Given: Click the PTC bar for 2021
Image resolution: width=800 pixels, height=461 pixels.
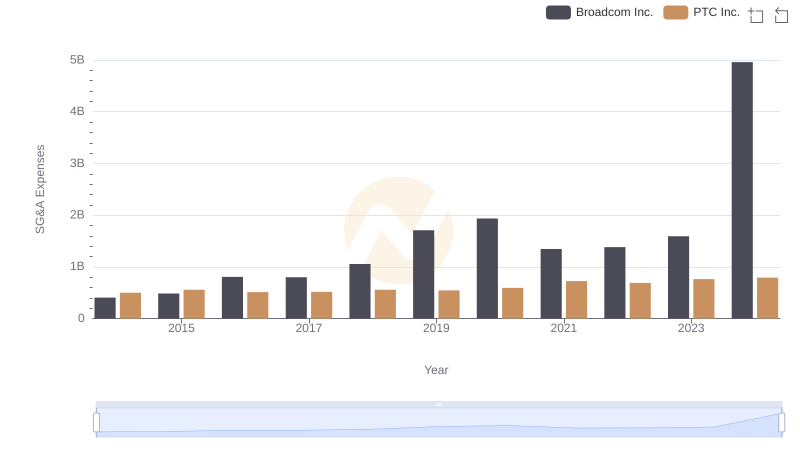Looking at the screenshot, I should pyautogui.click(x=576, y=300).
